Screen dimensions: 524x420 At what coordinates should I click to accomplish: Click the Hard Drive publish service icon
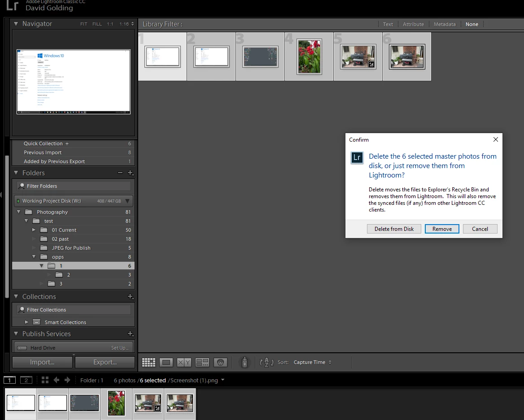(22, 348)
